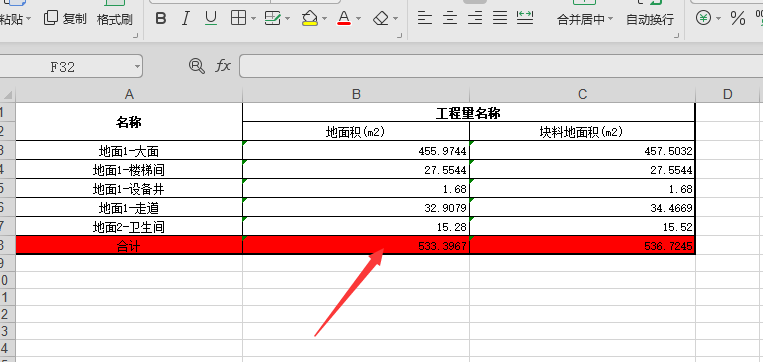
Task: Open the borders dropdown arrow
Action: pos(254,19)
